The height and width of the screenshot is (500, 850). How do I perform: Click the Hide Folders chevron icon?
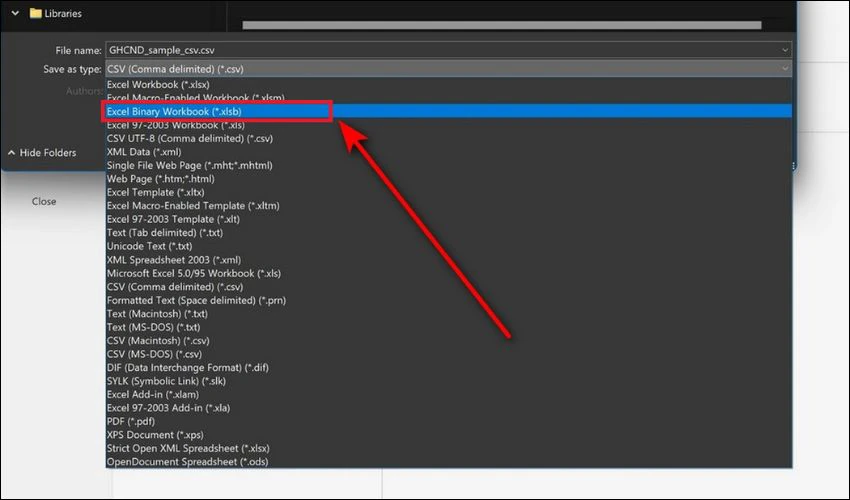(x=11, y=153)
